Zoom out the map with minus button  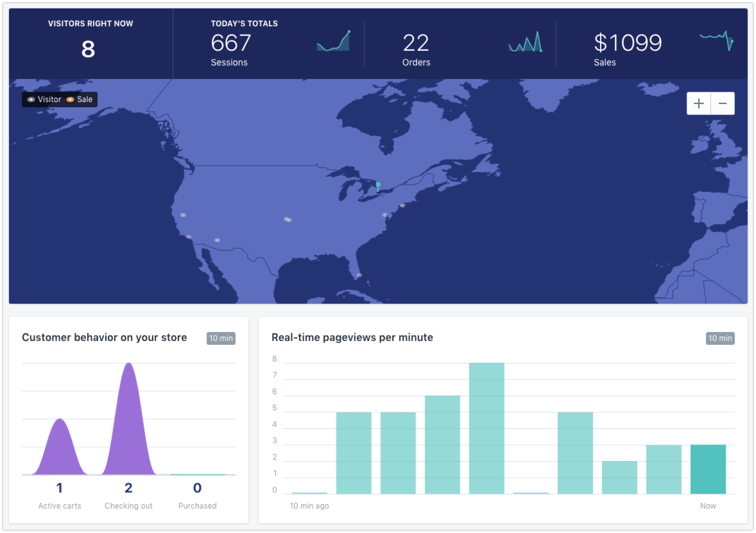pos(723,103)
